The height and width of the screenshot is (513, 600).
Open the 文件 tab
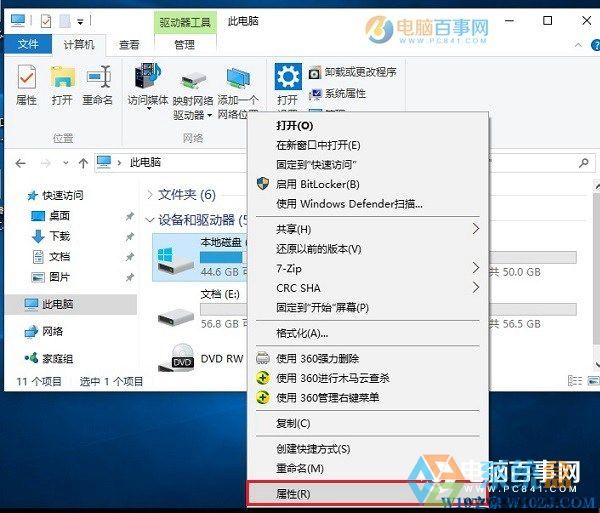tap(28, 44)
